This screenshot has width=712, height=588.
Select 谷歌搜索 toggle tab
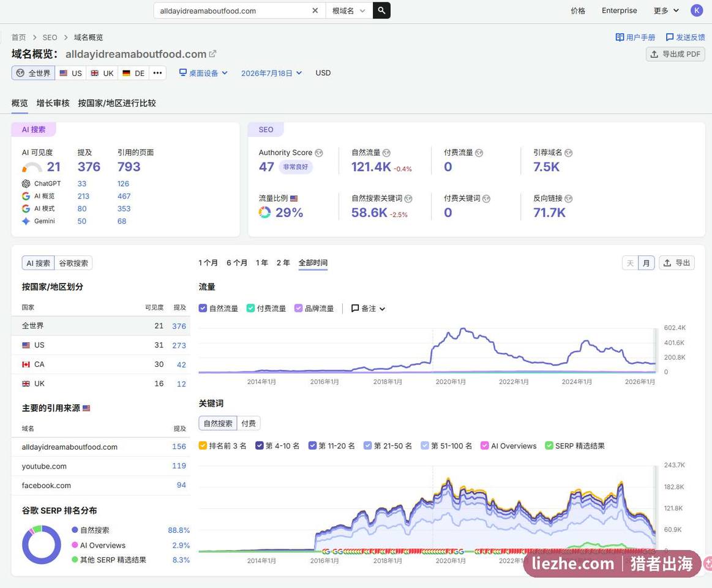(73, 263)
